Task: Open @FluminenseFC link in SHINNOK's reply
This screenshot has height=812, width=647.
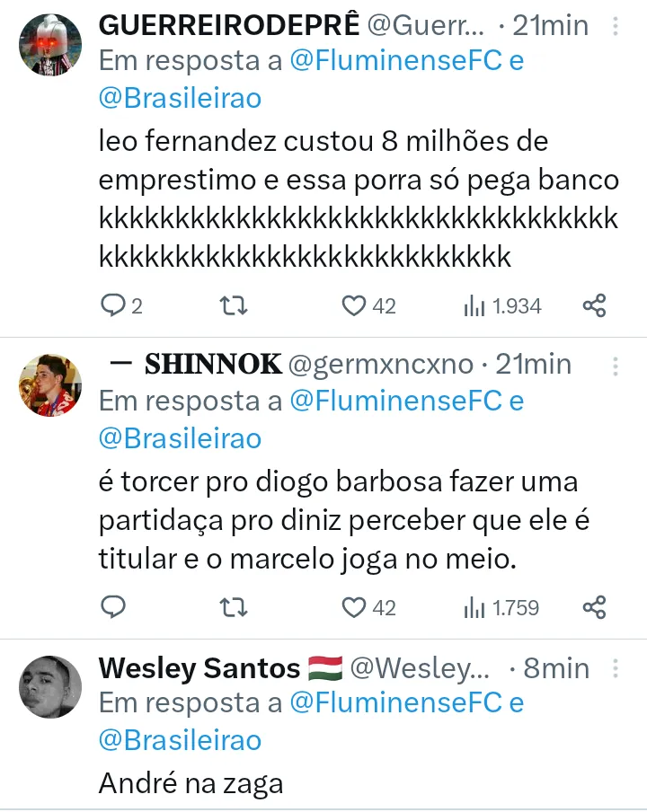Action: (395, 401)
